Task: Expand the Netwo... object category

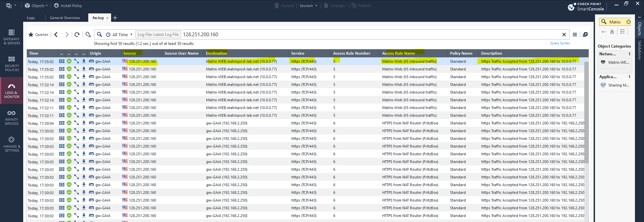Action: (x=615, y=54)
